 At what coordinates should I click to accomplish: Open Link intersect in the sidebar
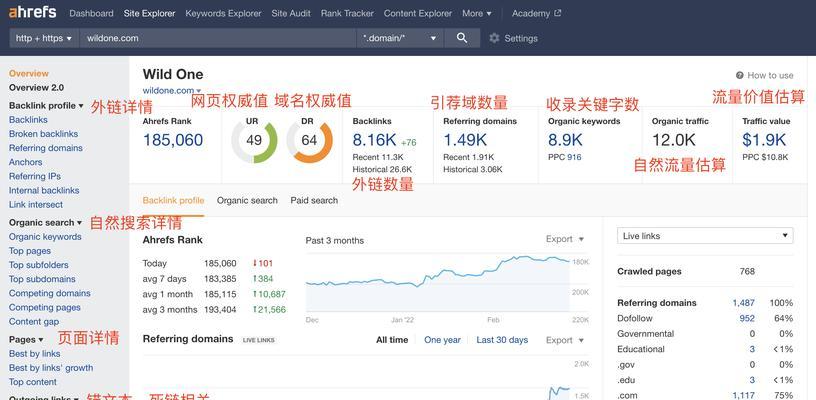point(36,204)
